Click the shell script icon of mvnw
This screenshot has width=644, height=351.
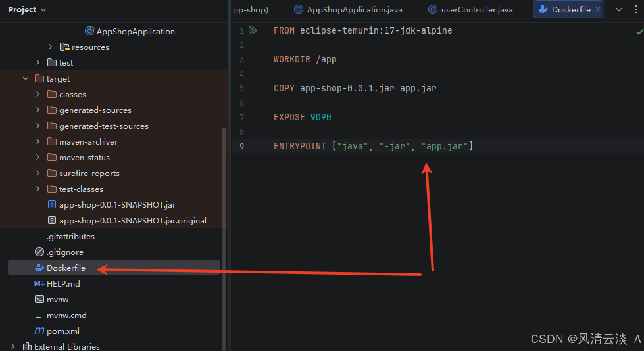[x=39, y=299]
